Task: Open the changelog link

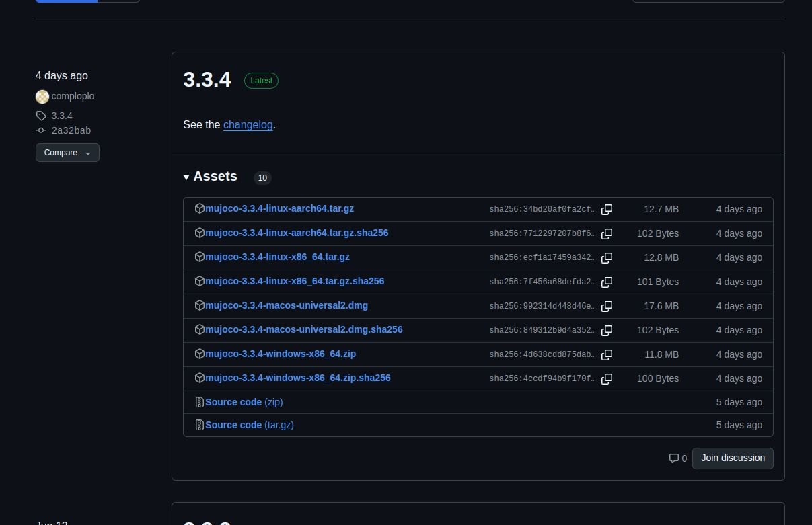Action: [248, 125]
